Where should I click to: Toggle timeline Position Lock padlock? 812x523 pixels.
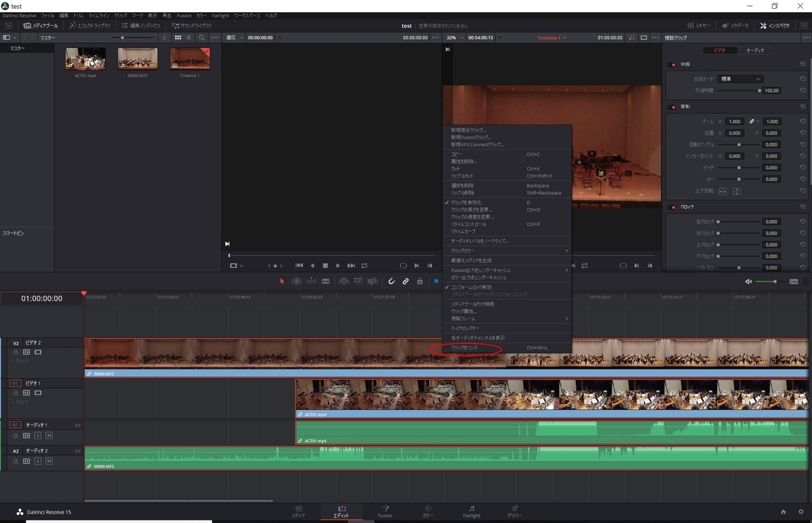click(x=420, y=281)
